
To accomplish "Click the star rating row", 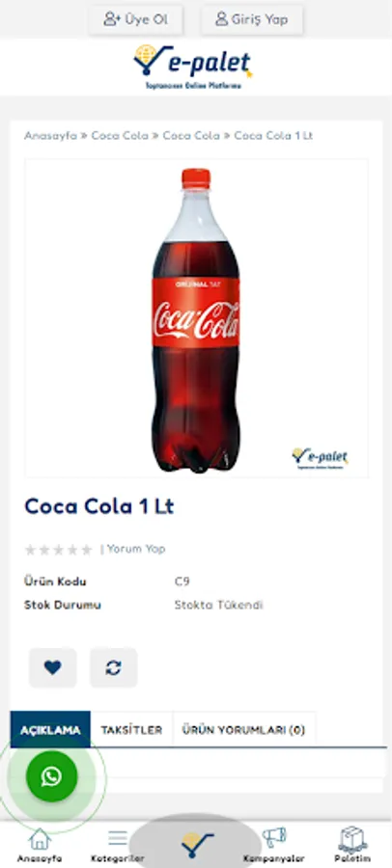I will [x=58, y=550].
